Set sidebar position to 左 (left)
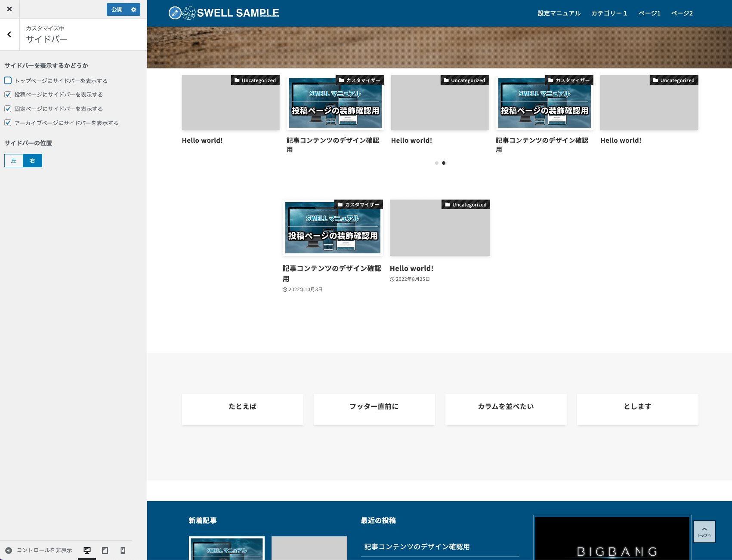The height and width of the screenshot is (560, 732). pyautogui.click(x=14, y=160)
